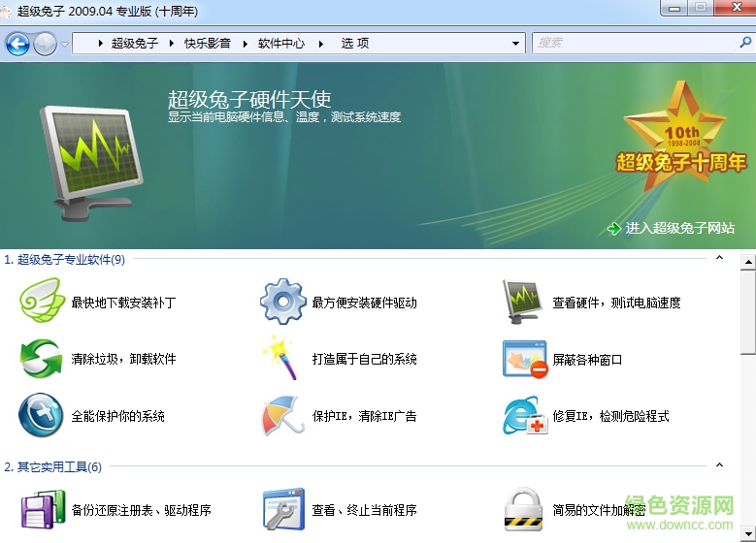Click the blue gear hardware driver icon
The image size is (756, 543).
283,302
